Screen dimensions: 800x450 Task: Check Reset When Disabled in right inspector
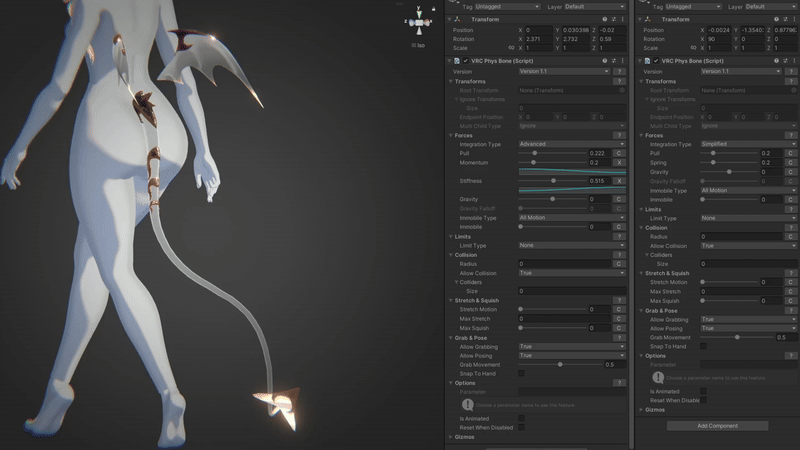(x=704, y=401)
